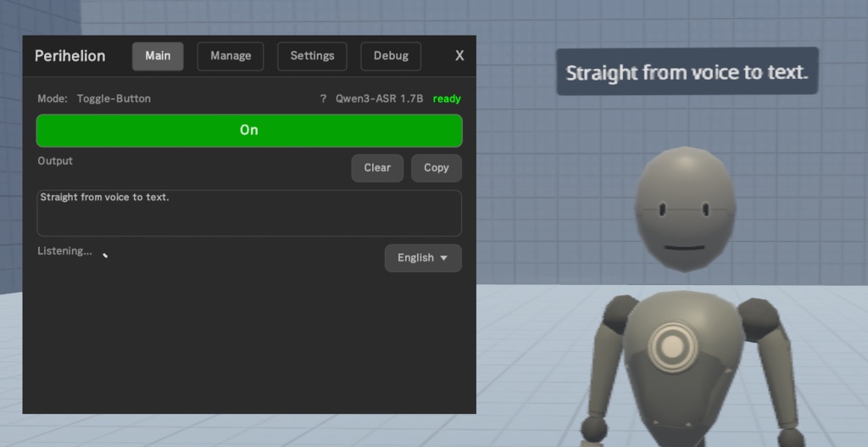868x447 pixels.
Task: Click the green ready status text
Action: tap(447, 99)
